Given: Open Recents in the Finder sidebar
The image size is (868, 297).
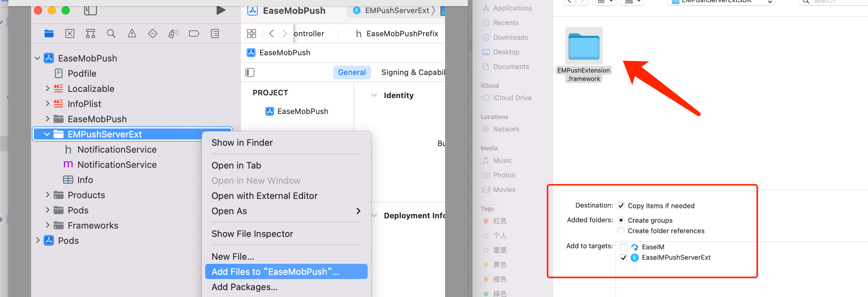Looking at the screenshot, I should 500,23.
